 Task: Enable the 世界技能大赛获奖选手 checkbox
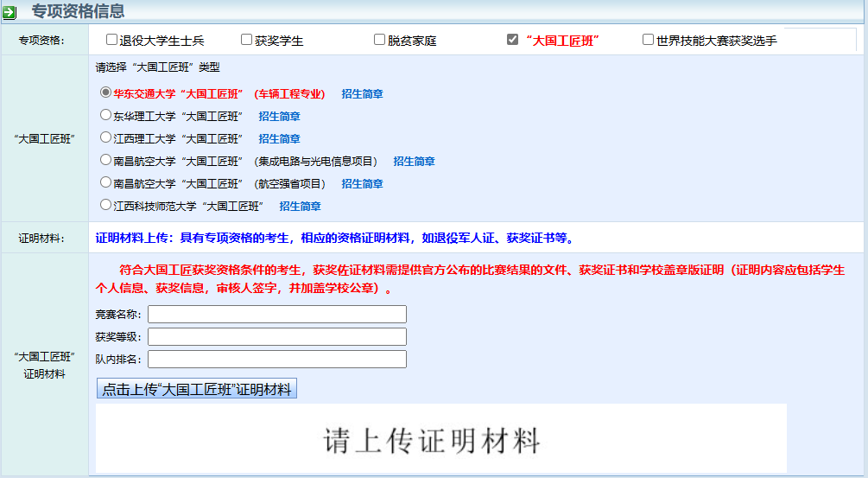pos(648,39)
